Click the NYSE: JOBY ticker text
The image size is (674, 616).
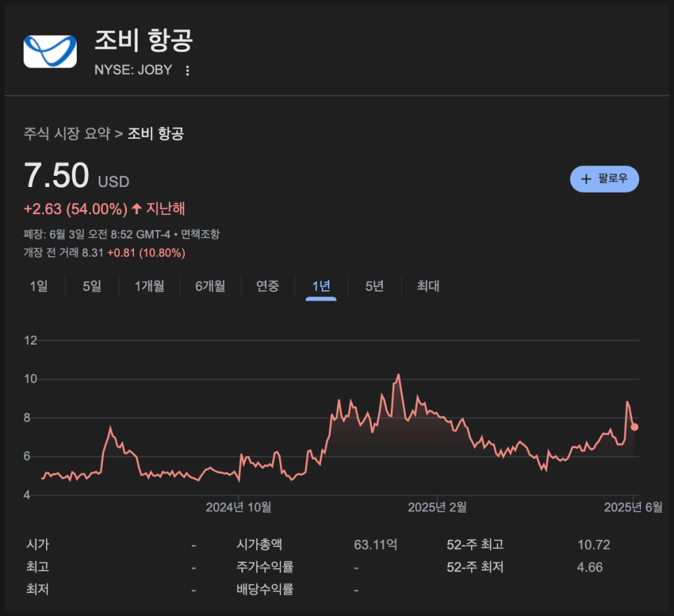pos(133,70)
